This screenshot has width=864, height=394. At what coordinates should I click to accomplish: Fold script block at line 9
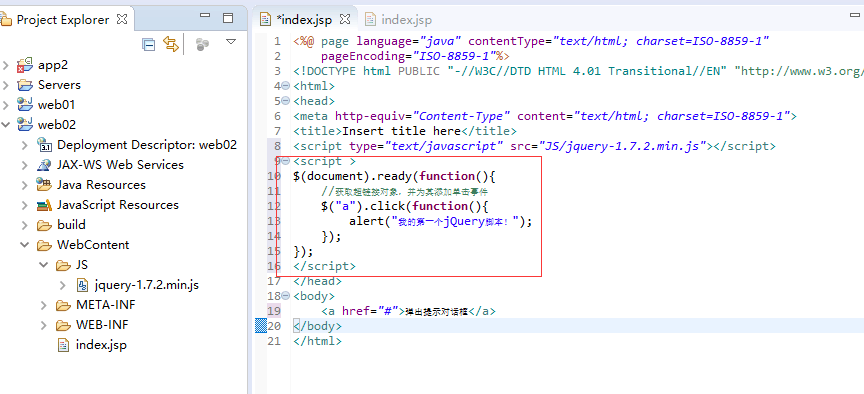(x=285, y=161)
